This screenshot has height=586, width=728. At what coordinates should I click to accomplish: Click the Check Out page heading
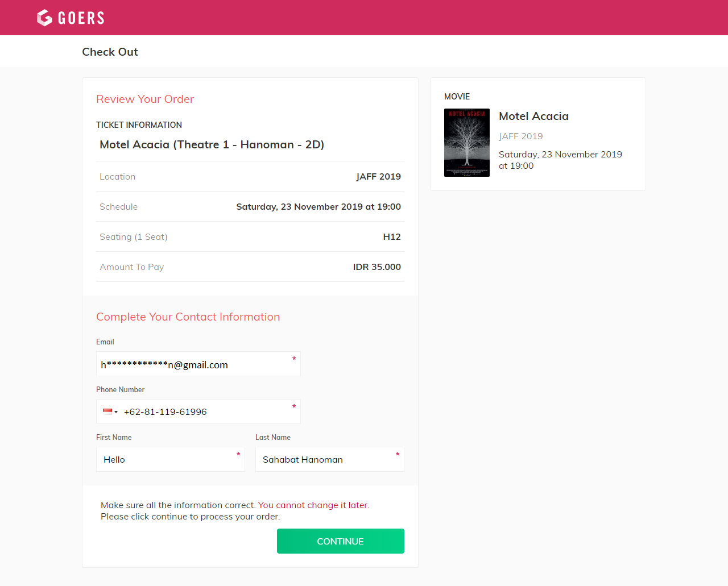tap(110, 52)
